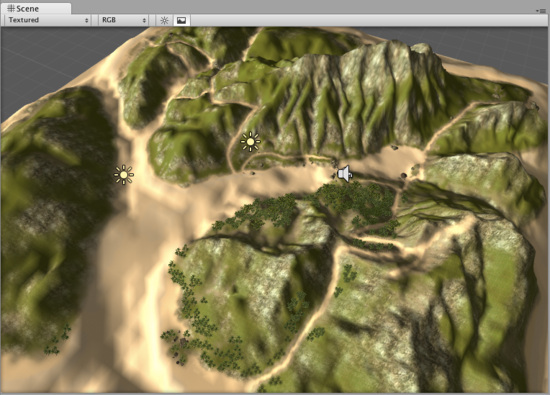Switch to the Scene tab
Viewport: 550px width, 395px height.
pos(35,8)
